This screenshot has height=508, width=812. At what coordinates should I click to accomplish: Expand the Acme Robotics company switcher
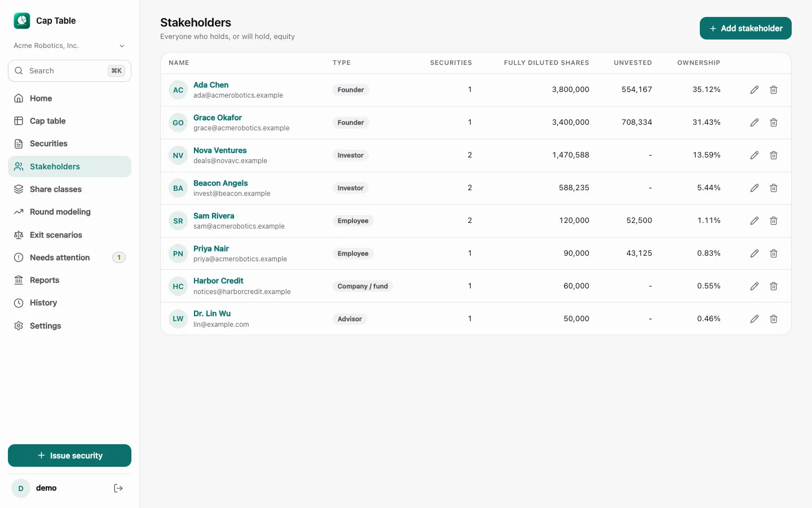click(69, 46)
